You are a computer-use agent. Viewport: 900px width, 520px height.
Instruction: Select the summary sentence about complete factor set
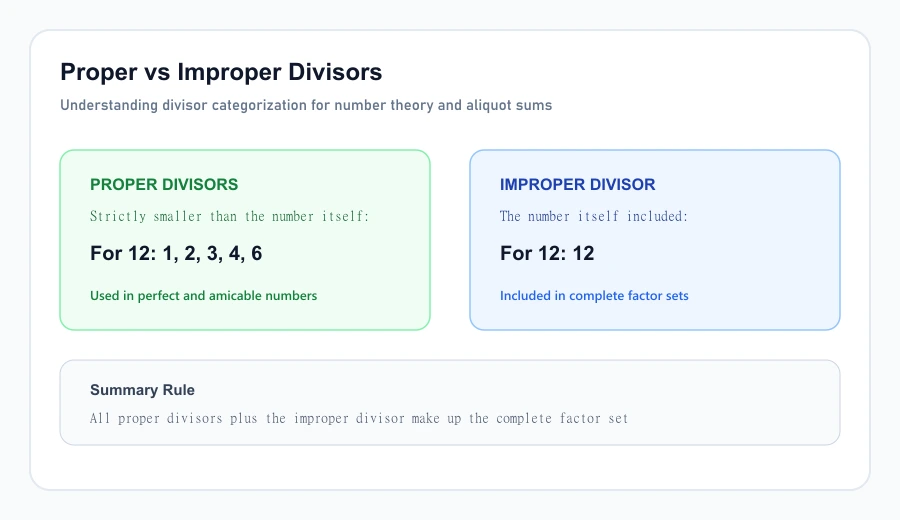coord(359,418)
